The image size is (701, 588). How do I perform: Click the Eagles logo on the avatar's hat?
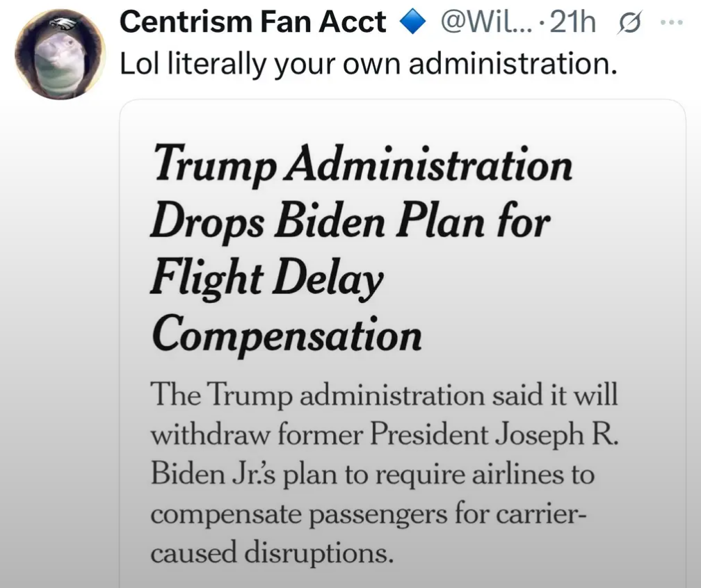tap(63, 24)
